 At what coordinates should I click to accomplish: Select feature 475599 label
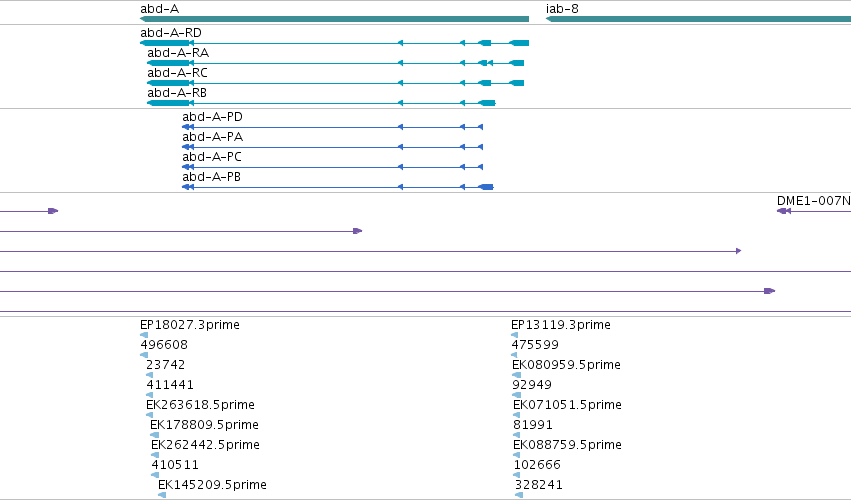click(535, 345)
